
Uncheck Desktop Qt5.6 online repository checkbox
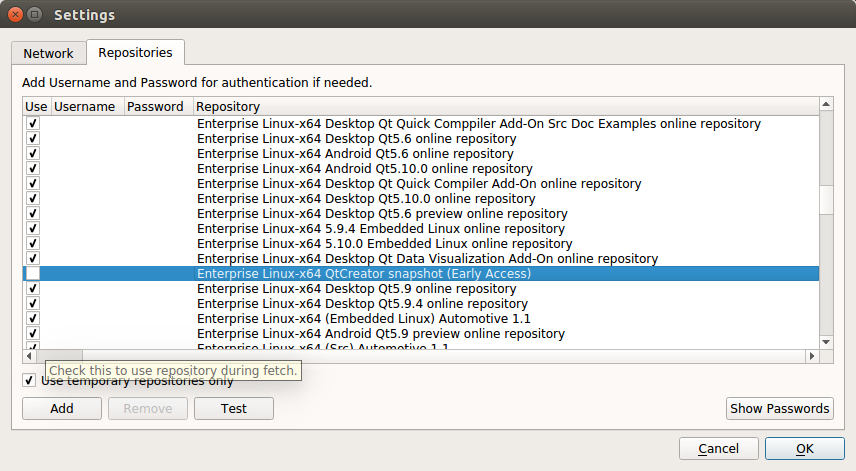(x=33, y=139)
